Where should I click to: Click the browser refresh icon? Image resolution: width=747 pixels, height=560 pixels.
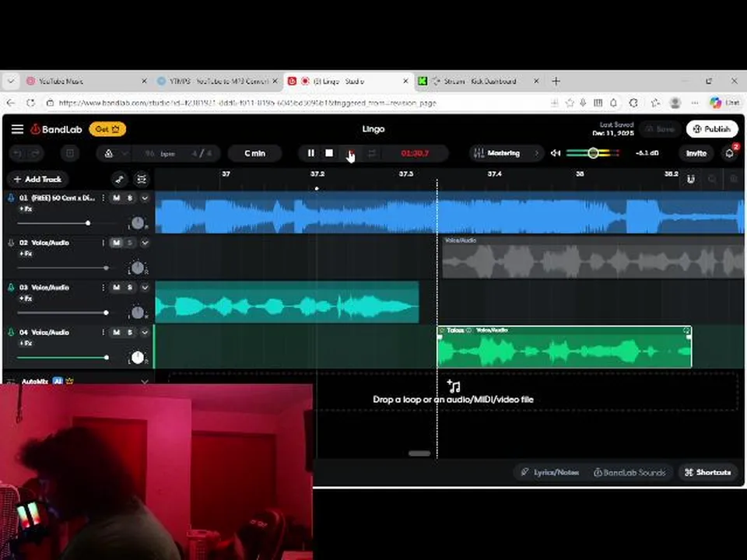[x=30, y=103]
